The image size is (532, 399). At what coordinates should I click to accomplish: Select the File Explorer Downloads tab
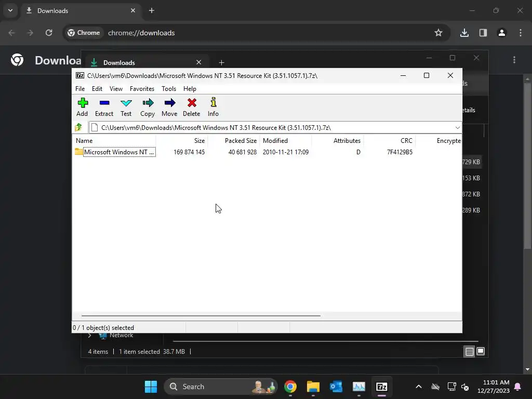click(x=147, y=62)
